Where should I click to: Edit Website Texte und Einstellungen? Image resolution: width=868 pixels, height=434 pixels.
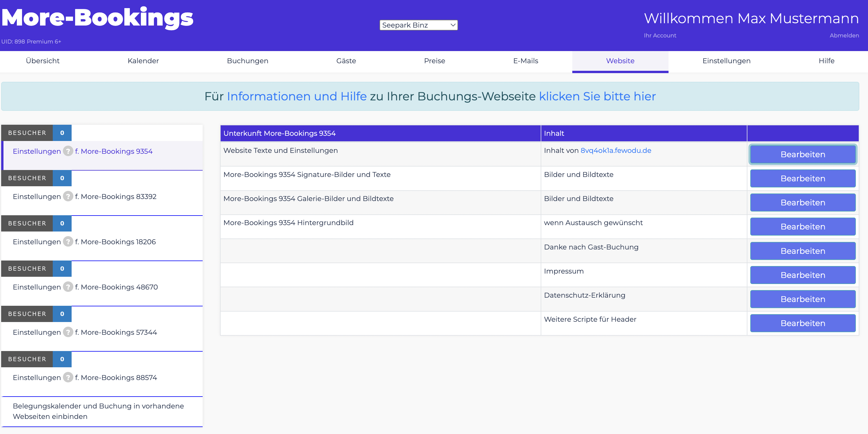(x=803, y=154)
